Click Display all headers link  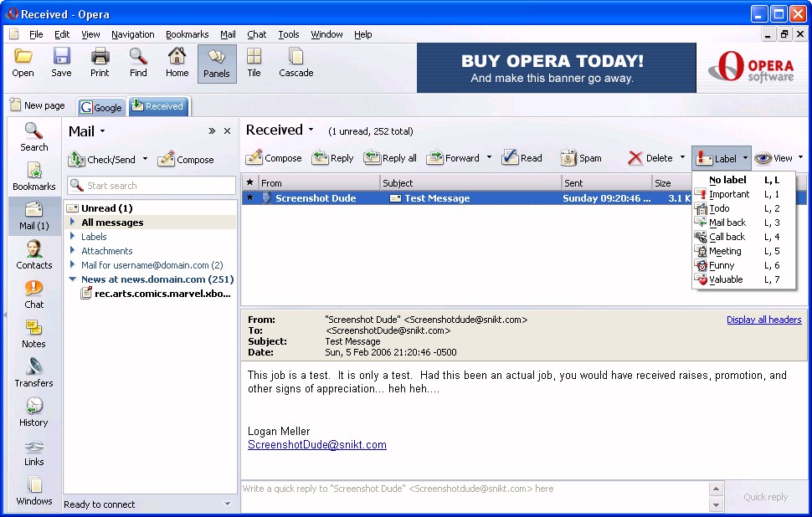[x=763, y=320]
